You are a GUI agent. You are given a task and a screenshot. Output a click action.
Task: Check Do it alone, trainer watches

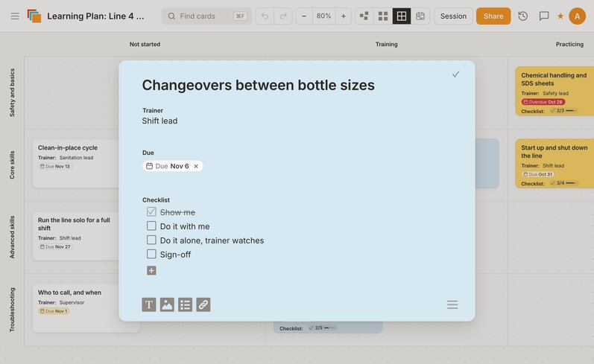tap(151, 240)
